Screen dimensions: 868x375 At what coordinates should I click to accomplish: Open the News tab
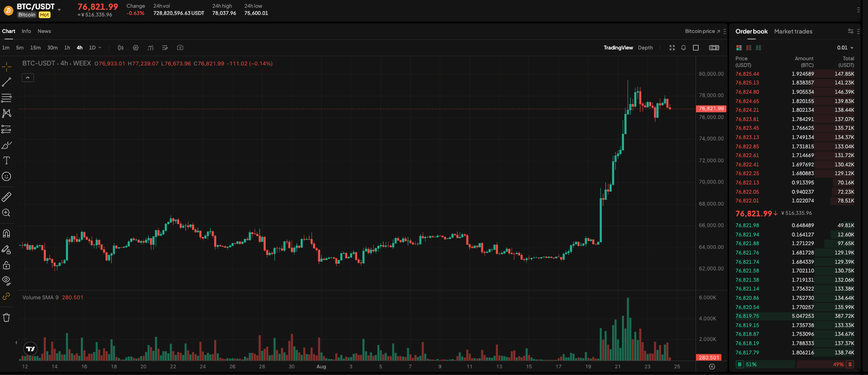[x=44, y=31]
